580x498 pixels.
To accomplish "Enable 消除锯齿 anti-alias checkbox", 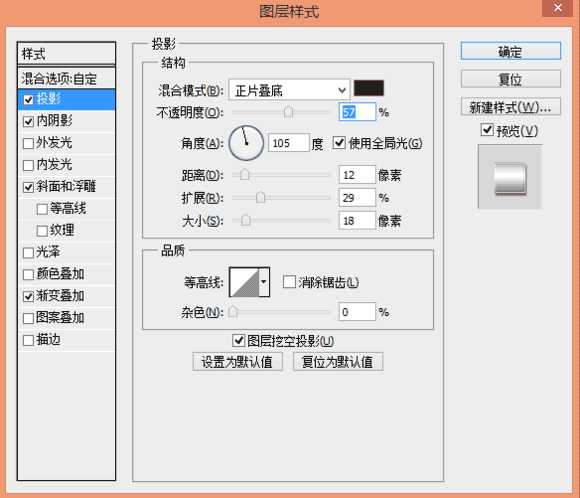I will [289, 282].
